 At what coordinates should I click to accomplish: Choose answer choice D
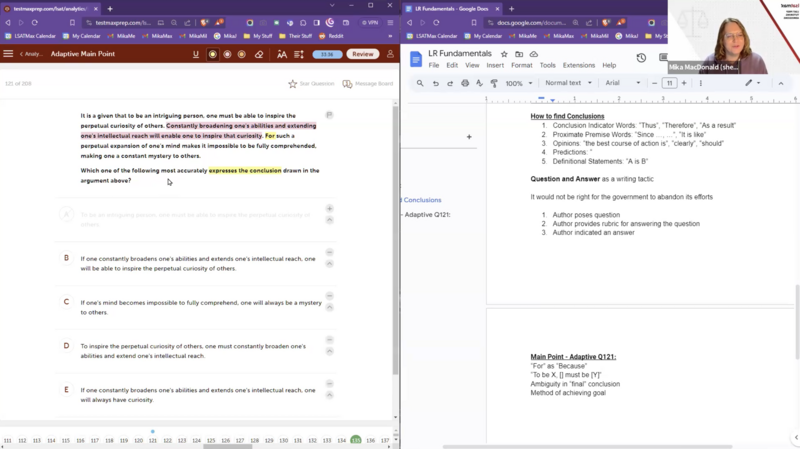[x=67, y=346]
